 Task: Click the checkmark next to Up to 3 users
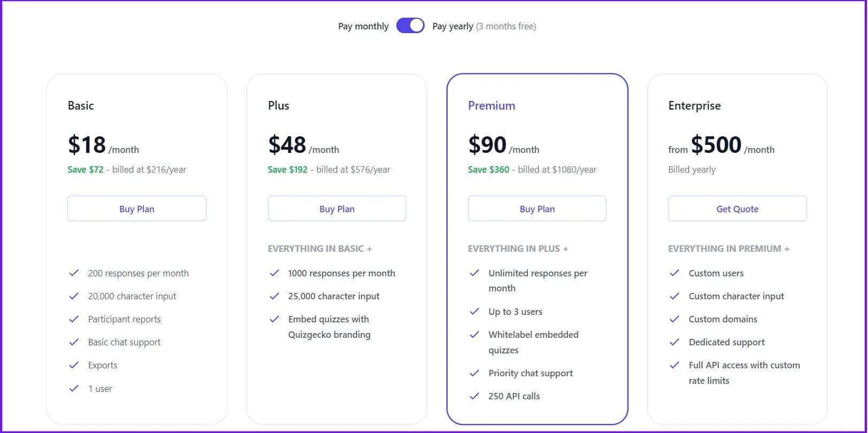pos(474,312)
